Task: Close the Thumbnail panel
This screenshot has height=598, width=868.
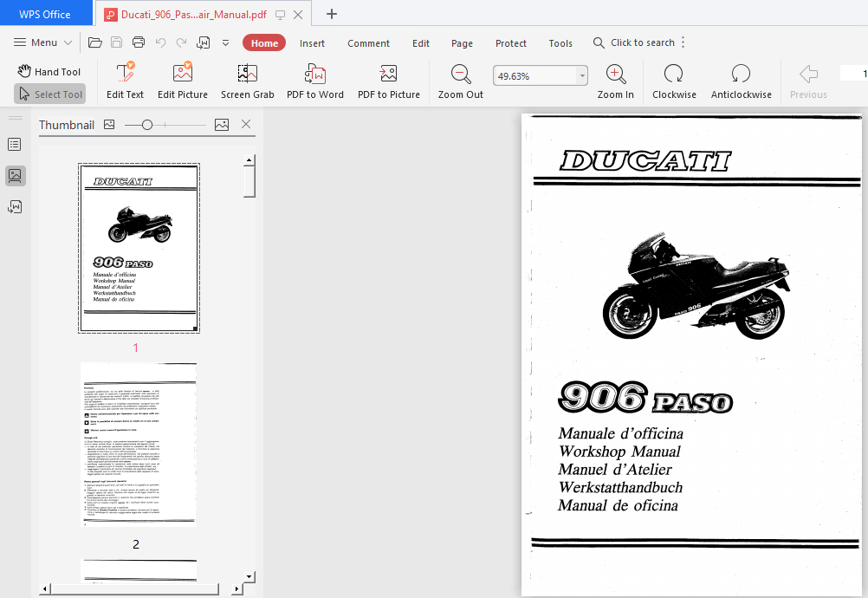Action: pyautogui.click(x=246, y=125)
